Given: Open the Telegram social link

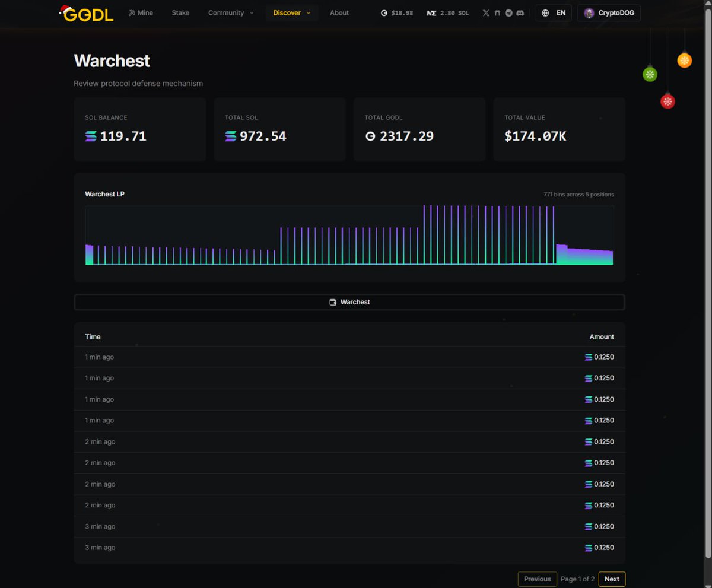Looking at the screenshot, I should click(x=508, y=13).
